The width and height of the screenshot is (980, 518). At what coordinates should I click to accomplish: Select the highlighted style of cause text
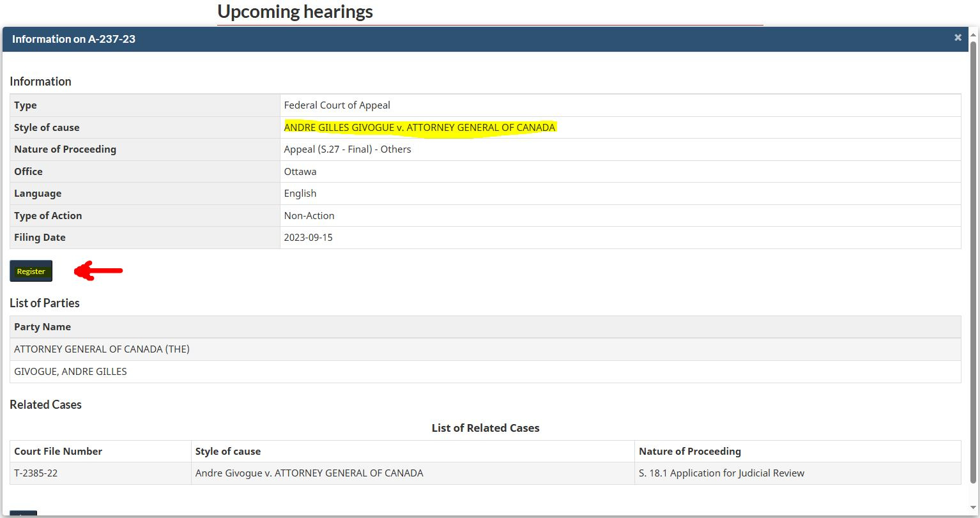(420, 127)
